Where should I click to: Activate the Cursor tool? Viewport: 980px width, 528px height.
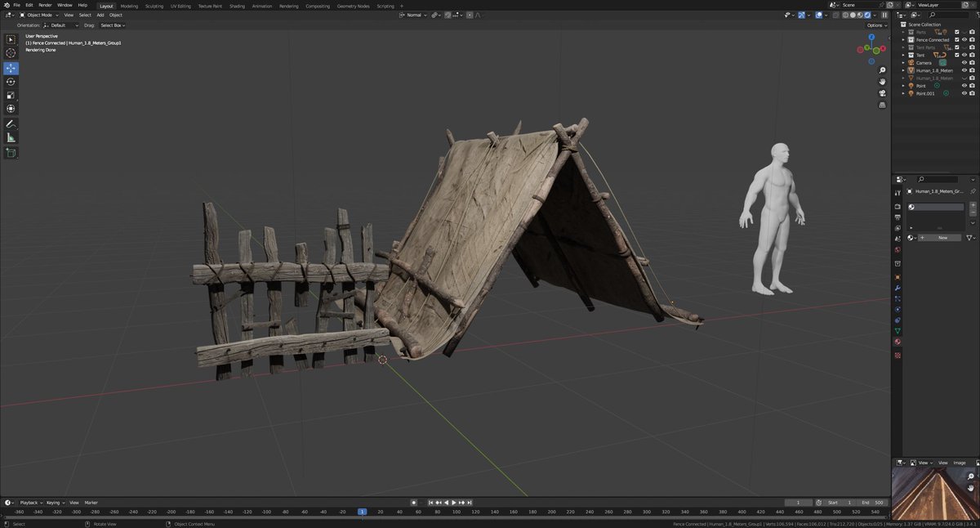click(x=11, y=53)
